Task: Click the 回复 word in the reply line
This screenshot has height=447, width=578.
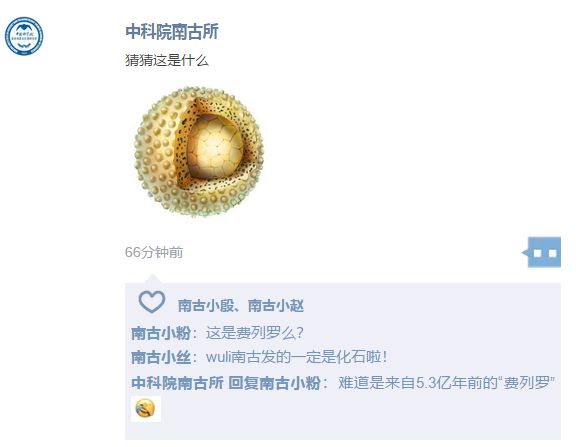Action: [x=243, y=383]
